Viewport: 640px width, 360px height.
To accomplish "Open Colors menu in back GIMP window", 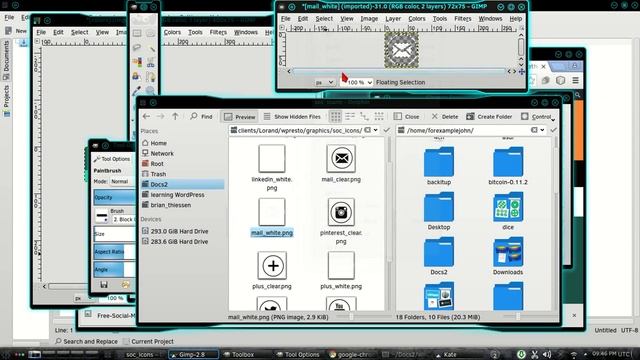I will click(172, 32).
